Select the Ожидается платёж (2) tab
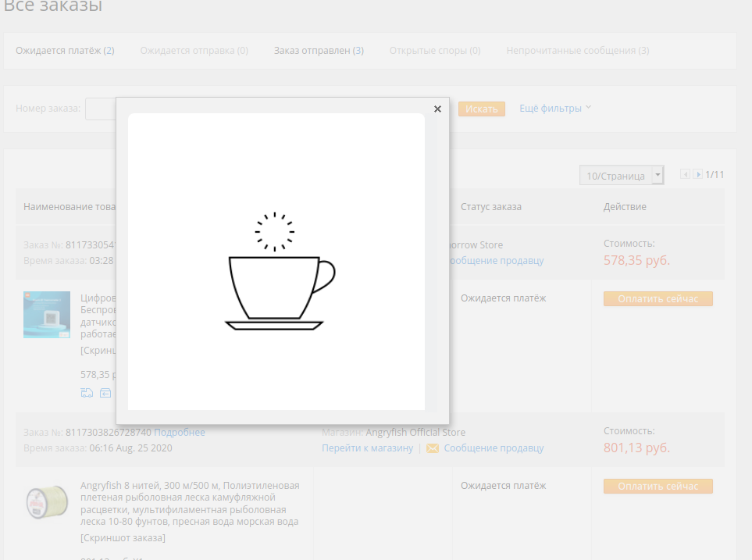This screenshot has height=560, width=752. point(65,51)
